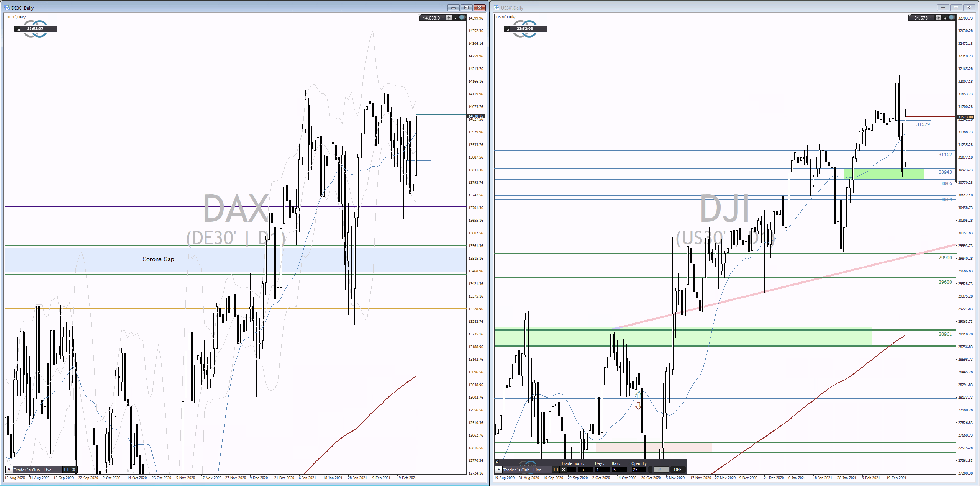The width and height of the screenshot is (980, 486).
Task: Click the Bars input field
Action: click(x=619, y=470)
